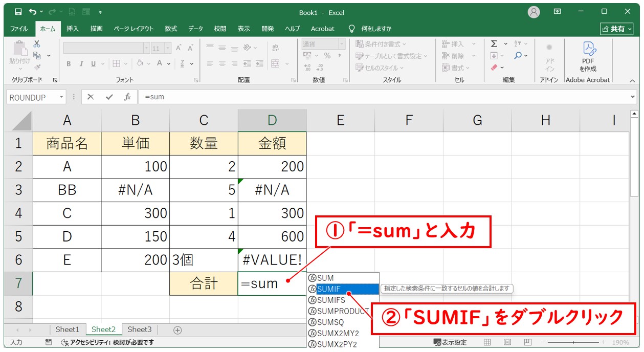Open the Find and Select magnifier icon
The width and height of the screenshot is (644, 352).
[x=518, y=55]
